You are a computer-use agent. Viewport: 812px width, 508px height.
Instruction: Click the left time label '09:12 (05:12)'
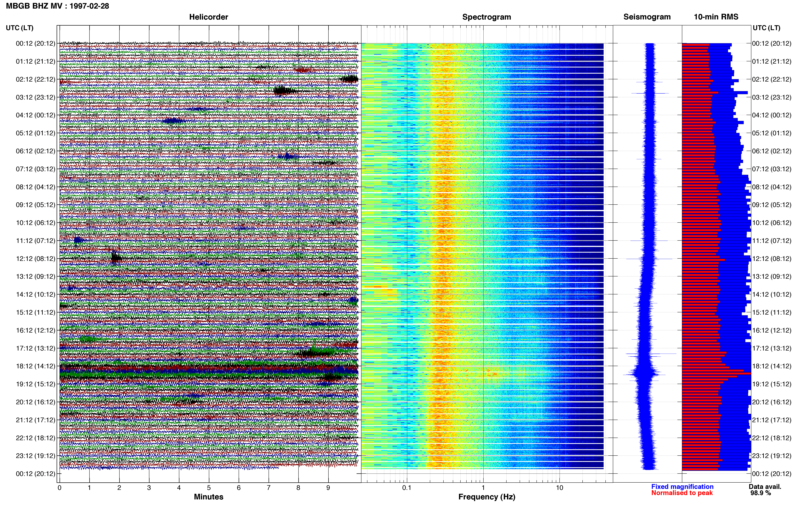36,205
